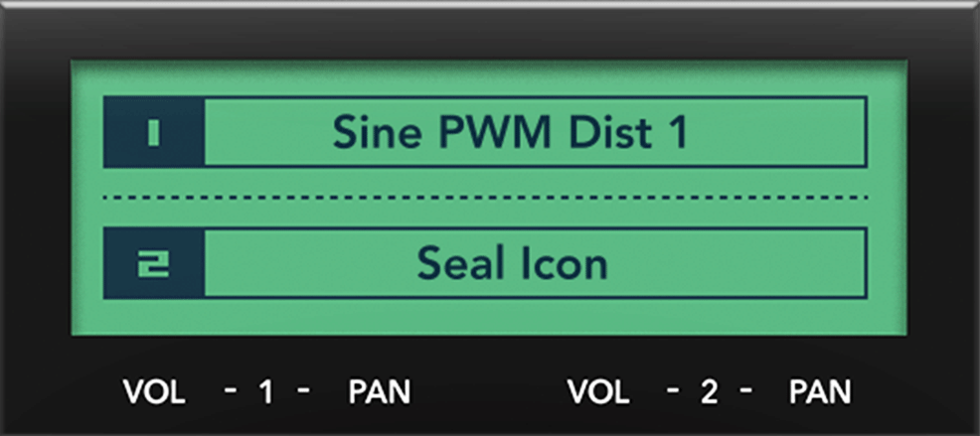Click the dash left of number 2
Viewport: 980px width, 436px height.
pos(673,391)
